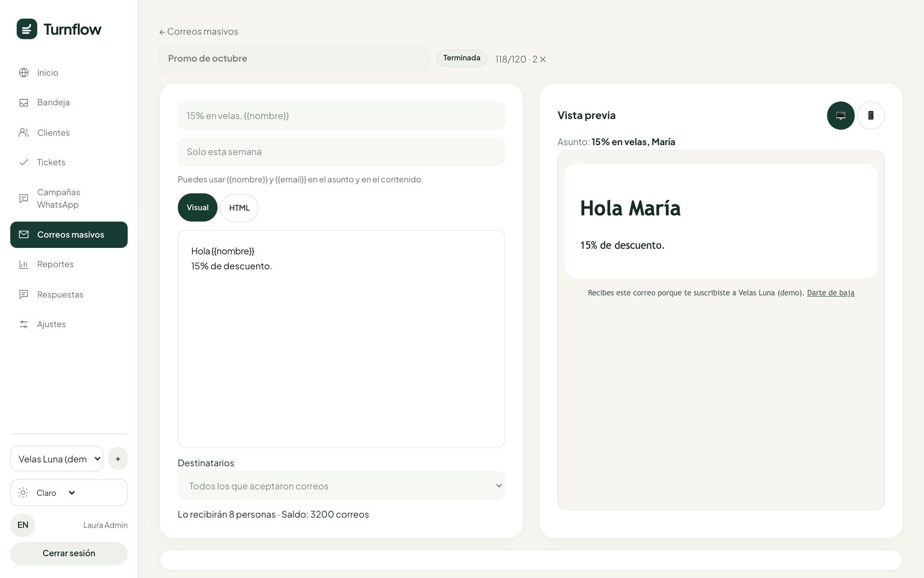
Task: Switch language with the EN button
Action: click(23, 525)
